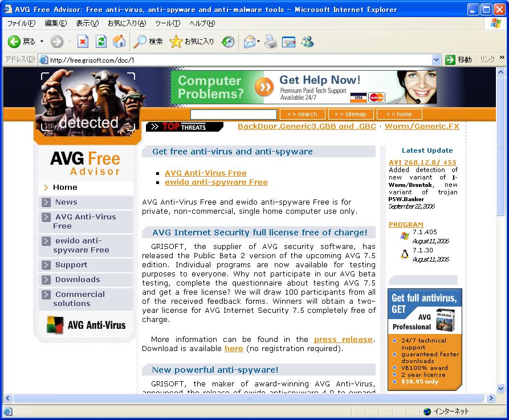Expand the Links toolbar chevron
Image resolution: width=509 pixels, height=420 pixels.
(502, 58)
